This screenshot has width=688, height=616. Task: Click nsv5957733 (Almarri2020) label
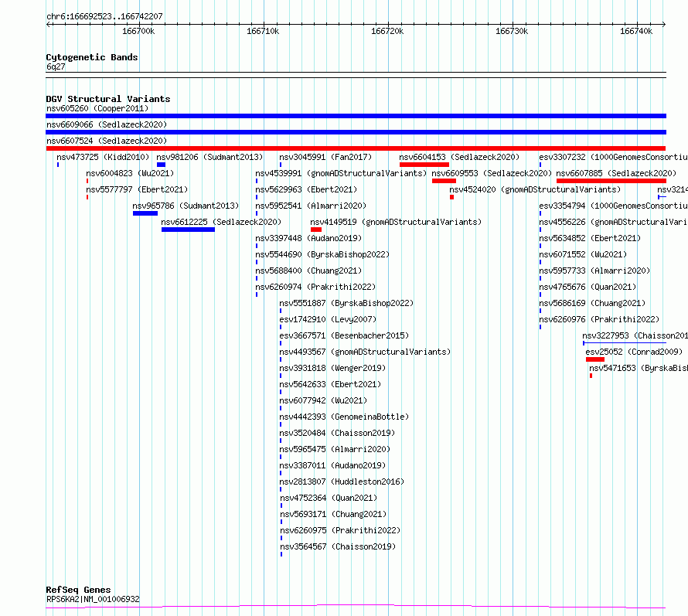pos(594,271)
